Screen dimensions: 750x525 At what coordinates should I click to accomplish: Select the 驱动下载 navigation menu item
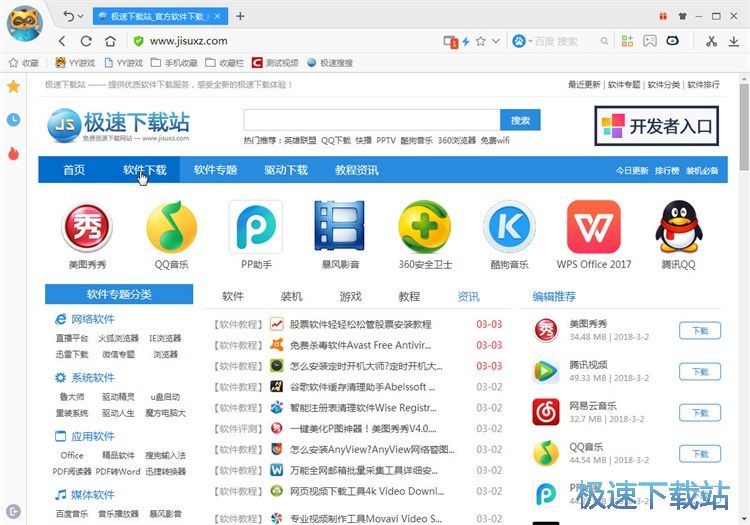point(286,170)
